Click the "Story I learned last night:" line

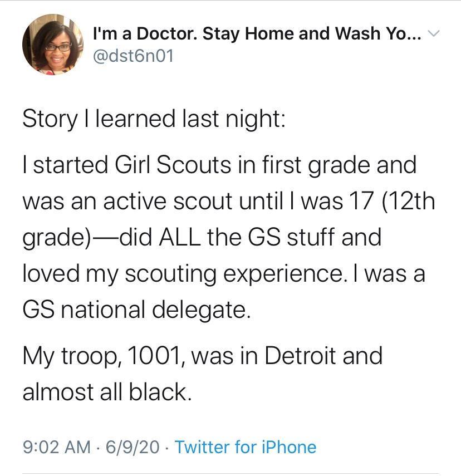click(154, 120)
